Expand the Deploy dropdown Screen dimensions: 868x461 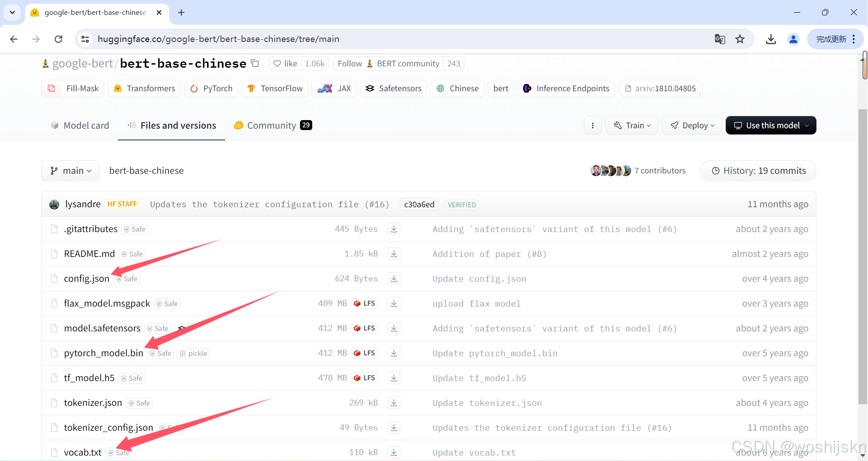tap(692, 126)
